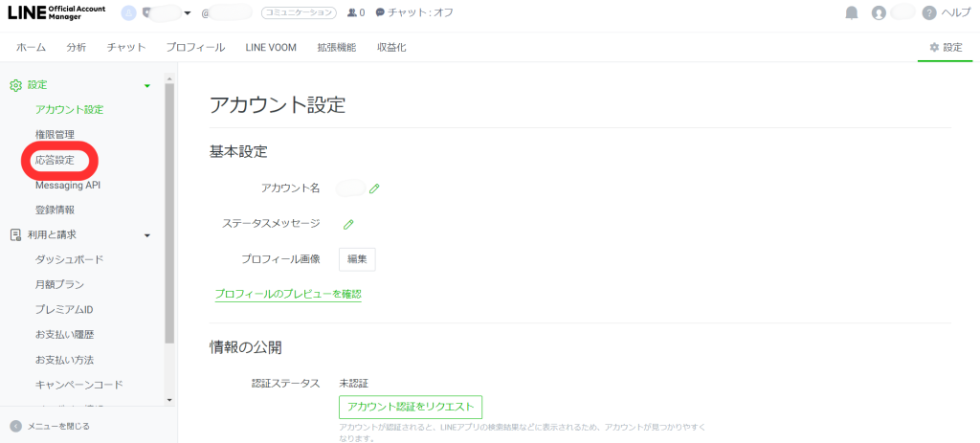Click the 利用と請求 document icon
980x443 pixels.
(x=16, y=235)
